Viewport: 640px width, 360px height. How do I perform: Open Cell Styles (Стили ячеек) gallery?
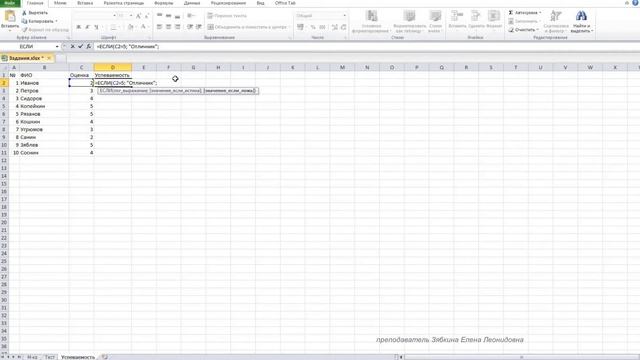click(435, 22)
